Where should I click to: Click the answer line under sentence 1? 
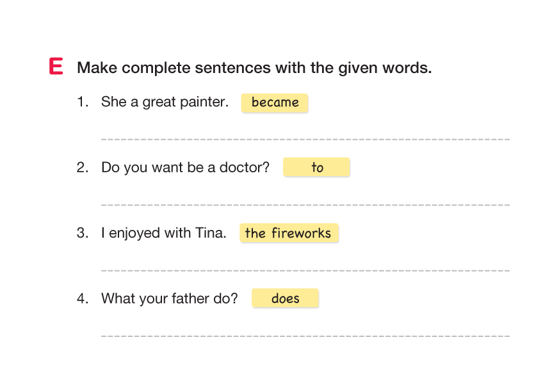(305, 138)
